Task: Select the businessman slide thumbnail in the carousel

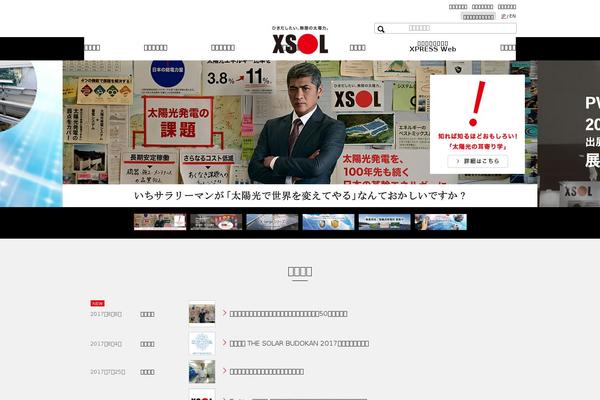Action: tap(160, 222)
